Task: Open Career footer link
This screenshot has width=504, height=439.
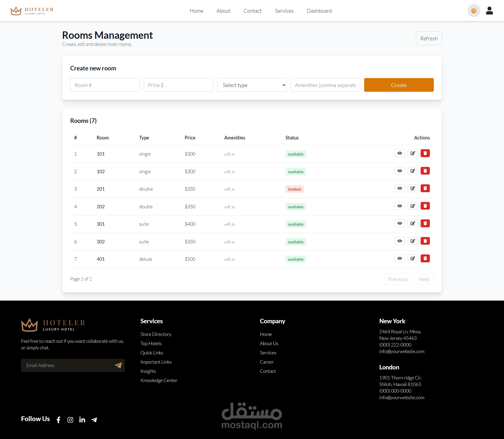Action: click(x=267, y=362)
